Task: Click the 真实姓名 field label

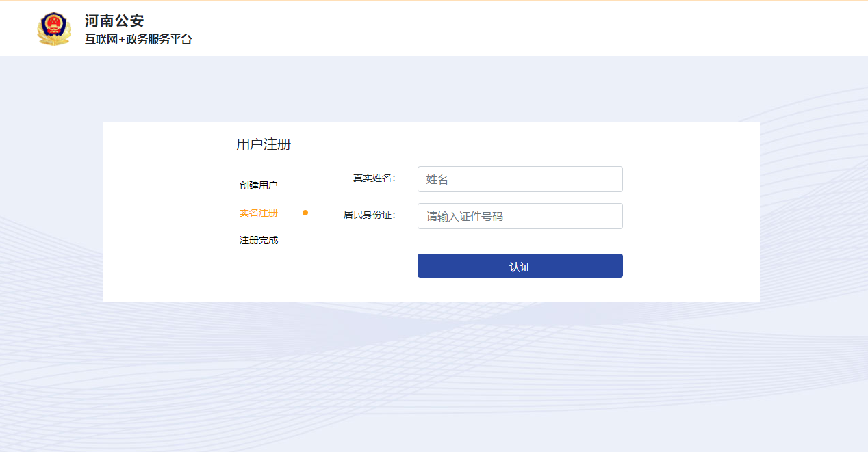Action: coord(374,178)
